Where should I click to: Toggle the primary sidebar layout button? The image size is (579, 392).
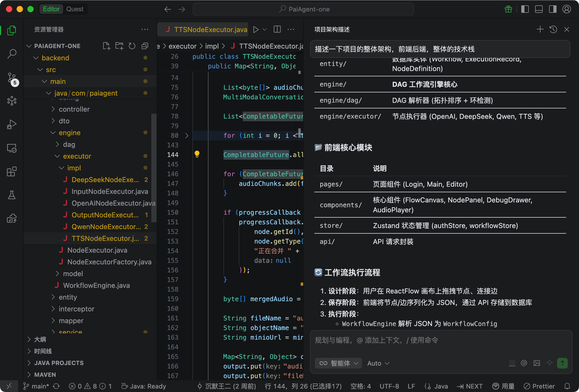click(x=525, y=9)
